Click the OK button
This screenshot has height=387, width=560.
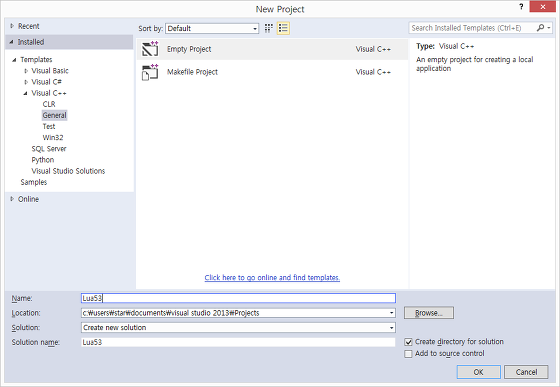coord(479,372)
